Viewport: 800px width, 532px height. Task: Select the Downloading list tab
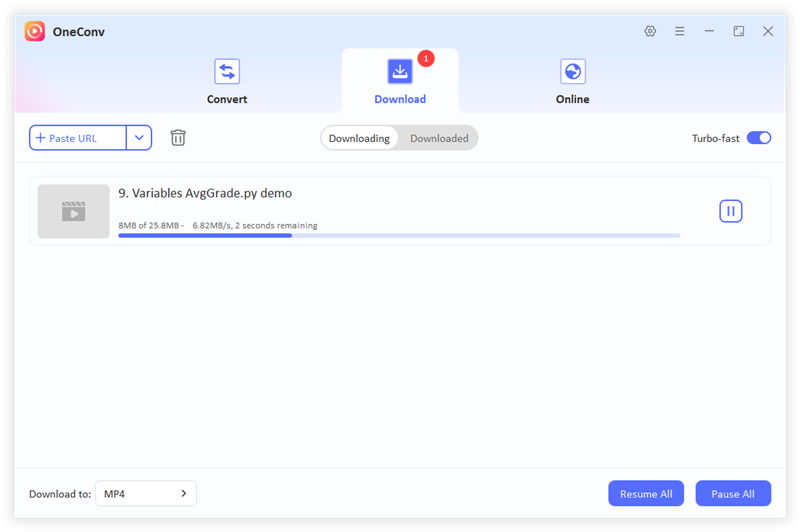[359, 138]
